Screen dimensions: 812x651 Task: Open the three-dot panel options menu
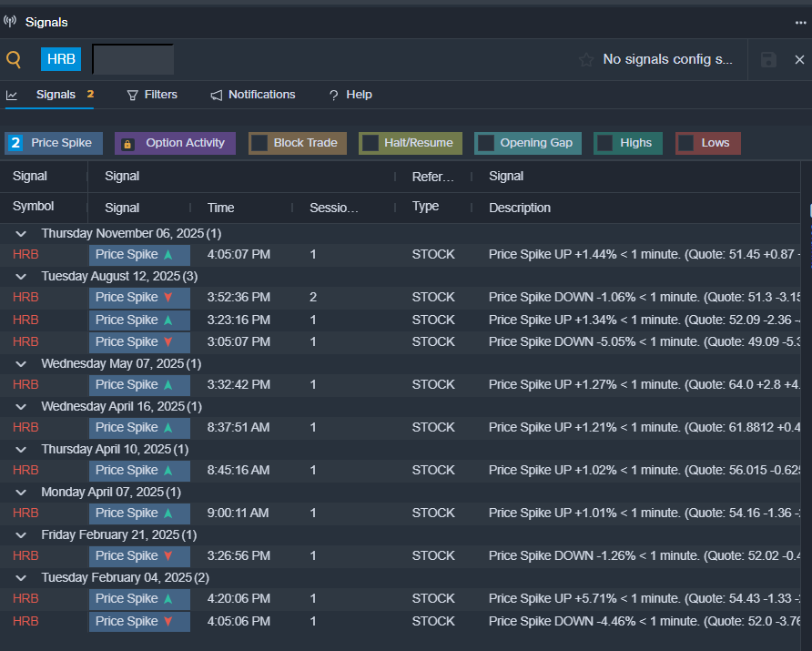(800, 22)
